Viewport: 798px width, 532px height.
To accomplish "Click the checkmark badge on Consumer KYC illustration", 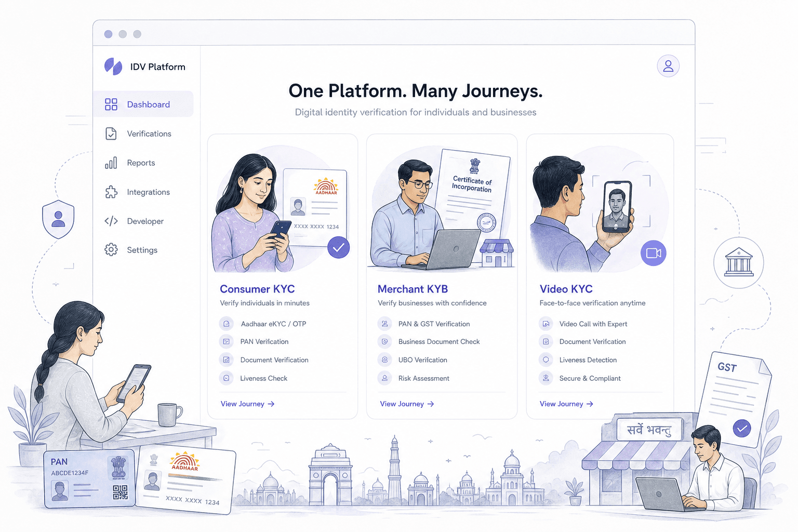I will coord(339,247).
